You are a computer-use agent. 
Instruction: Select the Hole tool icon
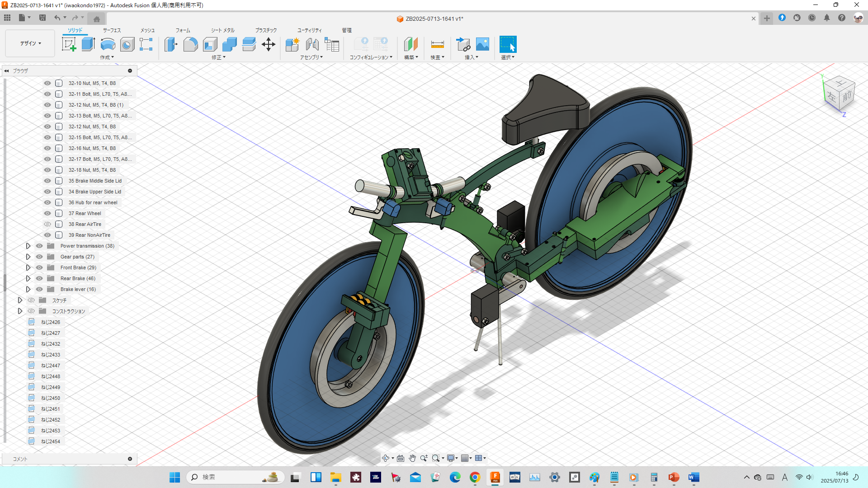pos(127,44)
